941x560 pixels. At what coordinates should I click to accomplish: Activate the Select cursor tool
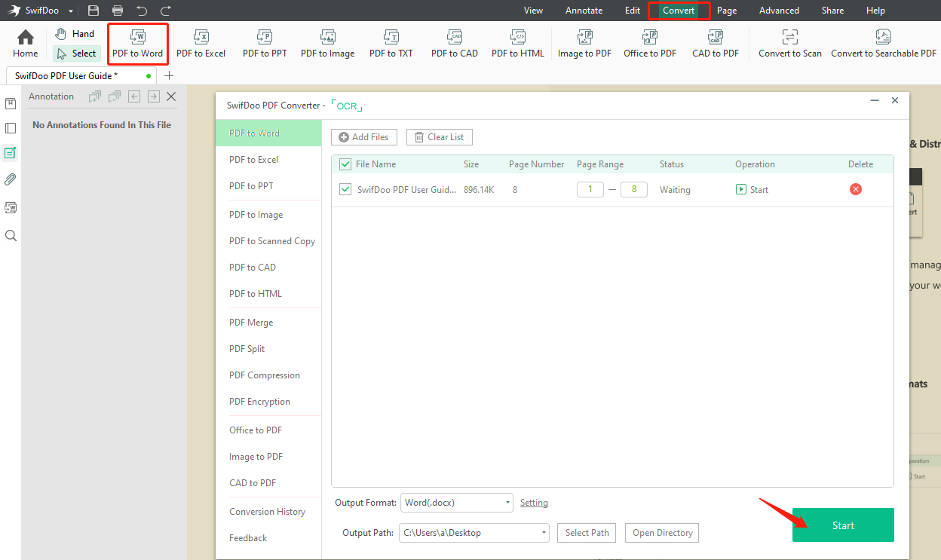(76, 54)
